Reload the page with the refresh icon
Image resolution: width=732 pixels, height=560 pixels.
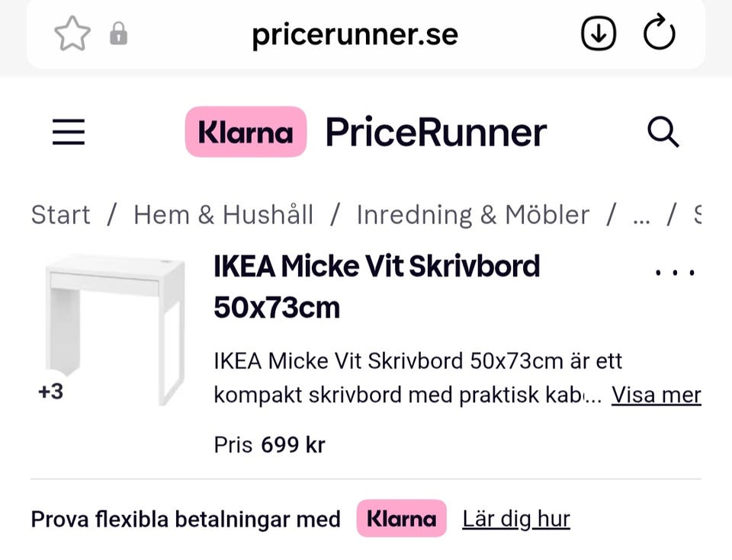(x=659, y=33)
